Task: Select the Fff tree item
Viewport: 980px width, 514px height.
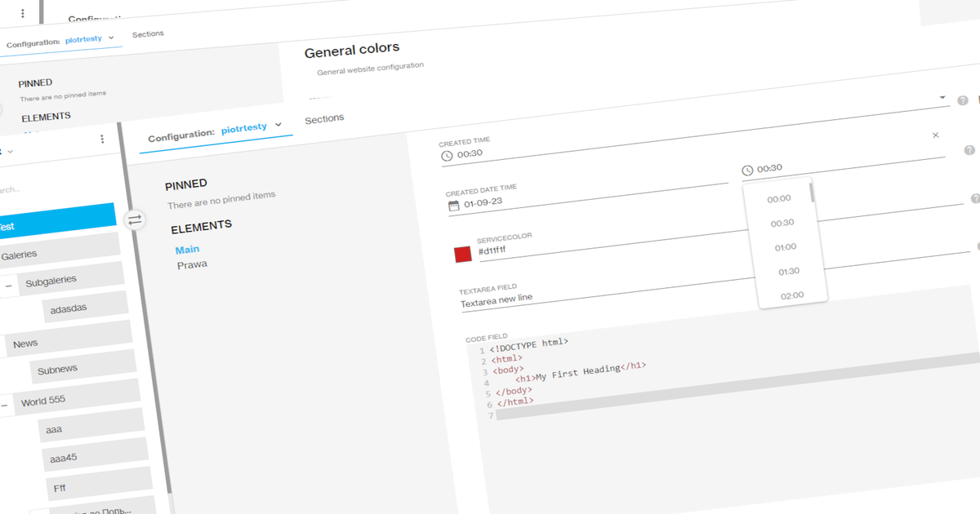Action: (99, 485)
